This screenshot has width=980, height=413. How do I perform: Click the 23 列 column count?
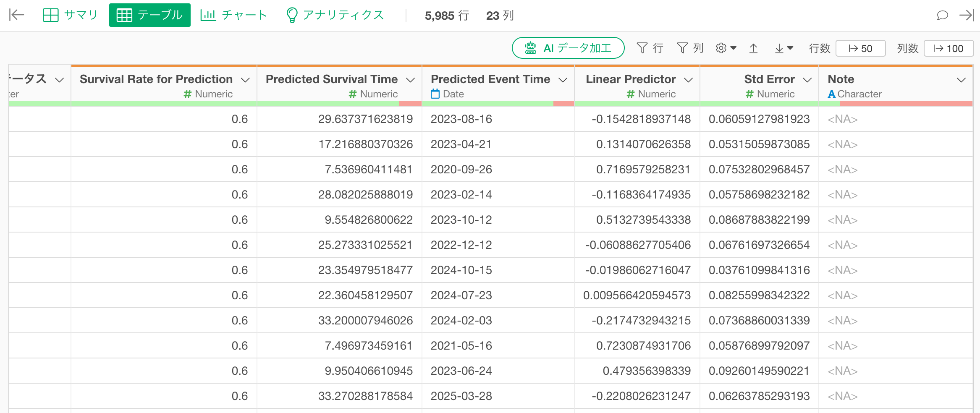coord(500,16)
